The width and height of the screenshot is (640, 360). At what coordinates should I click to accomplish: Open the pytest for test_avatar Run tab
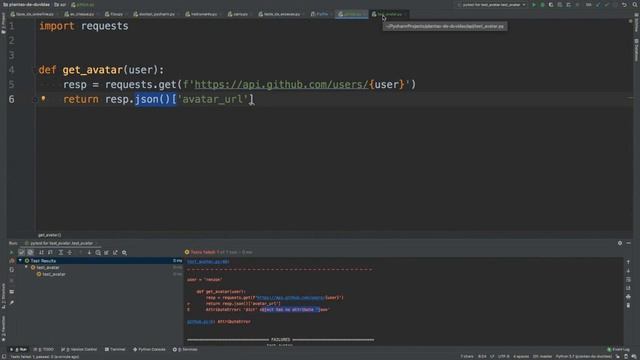coord(61,243)
